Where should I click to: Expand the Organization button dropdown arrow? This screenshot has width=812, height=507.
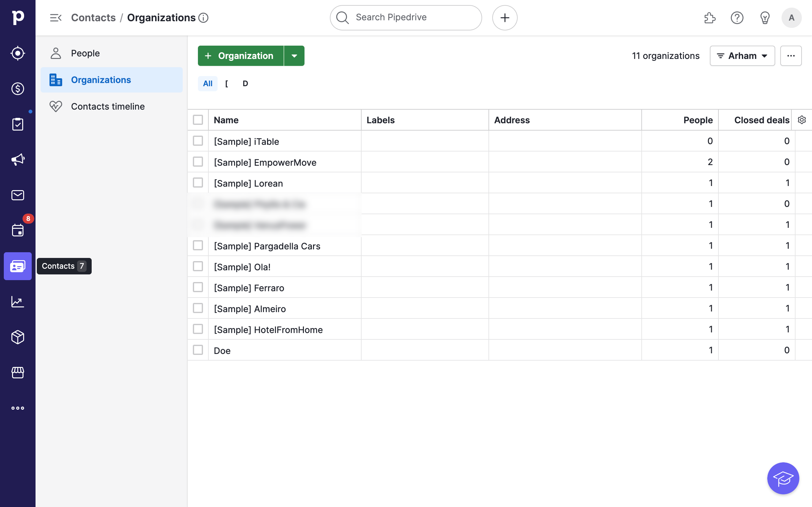(x=294, y=56)
